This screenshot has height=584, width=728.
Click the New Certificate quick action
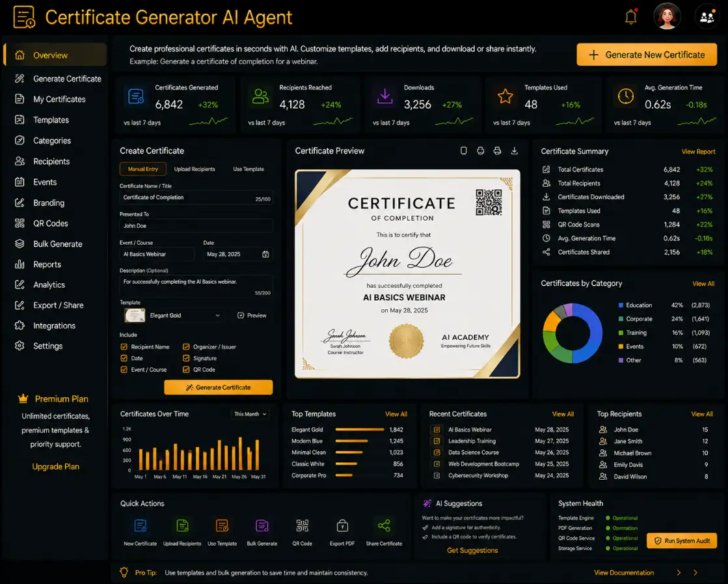click(x=141, y=531)
